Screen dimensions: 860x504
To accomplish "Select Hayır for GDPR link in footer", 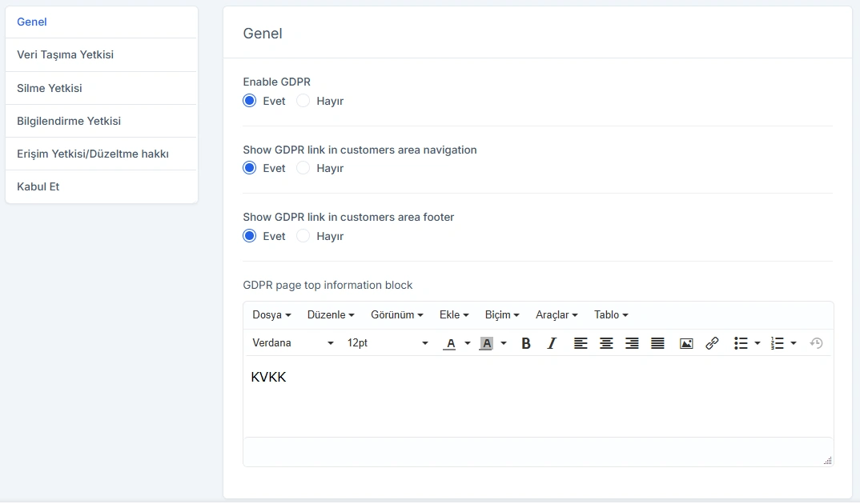I will click(x=303, y=236).
